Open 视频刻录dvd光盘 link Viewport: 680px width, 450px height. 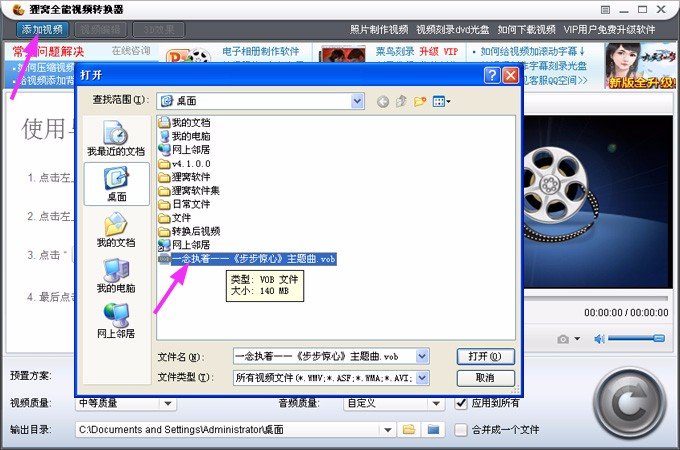click(452, 29)
